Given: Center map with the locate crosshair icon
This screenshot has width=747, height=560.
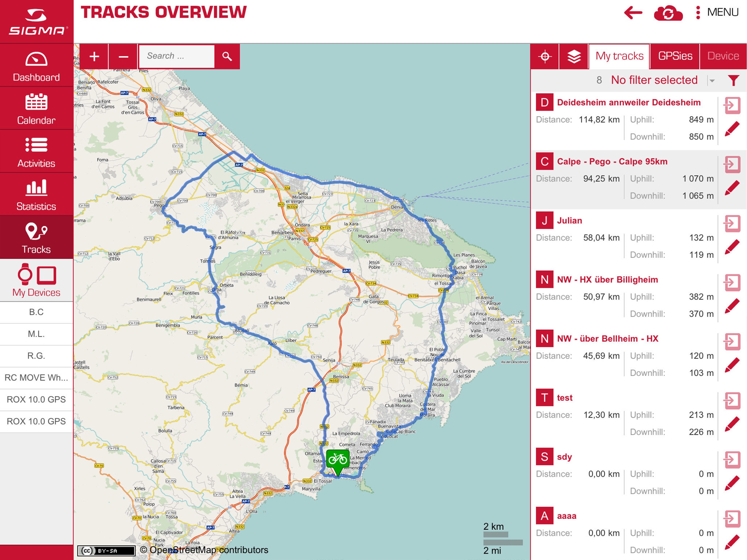Looking at the screenshot, I should pos(545,56).
